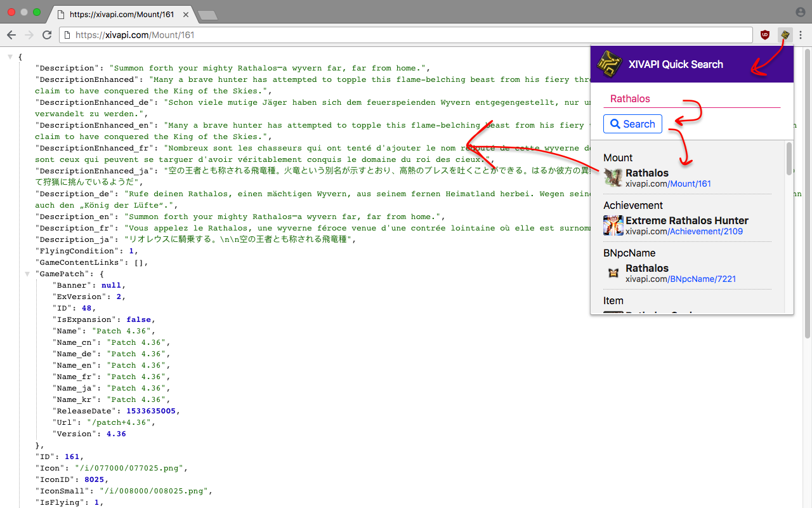
Task: Collapse the root JSON object triangle
Action: (x=10, y=57)
